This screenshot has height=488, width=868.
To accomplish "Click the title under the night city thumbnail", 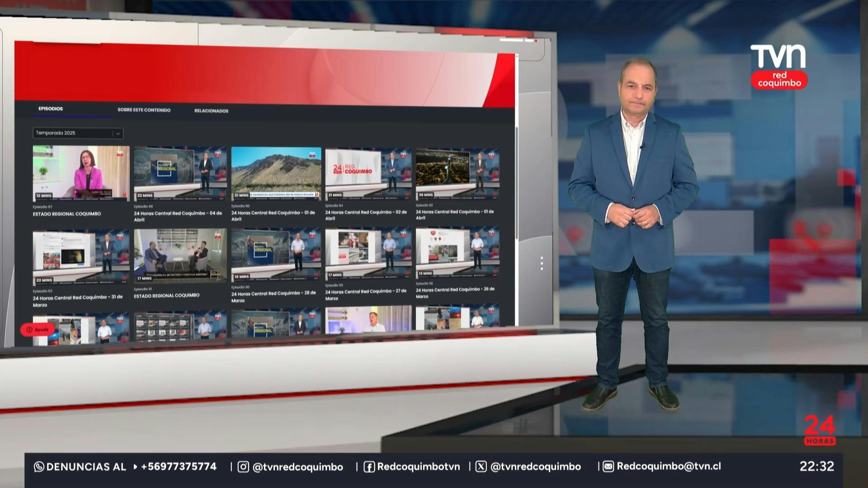I will click(x=455, y=215).
